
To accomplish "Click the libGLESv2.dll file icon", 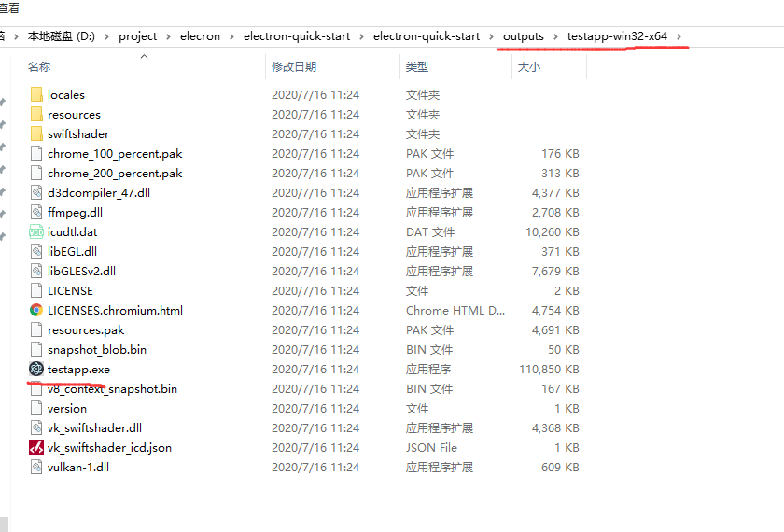I will tap(36, 271).
